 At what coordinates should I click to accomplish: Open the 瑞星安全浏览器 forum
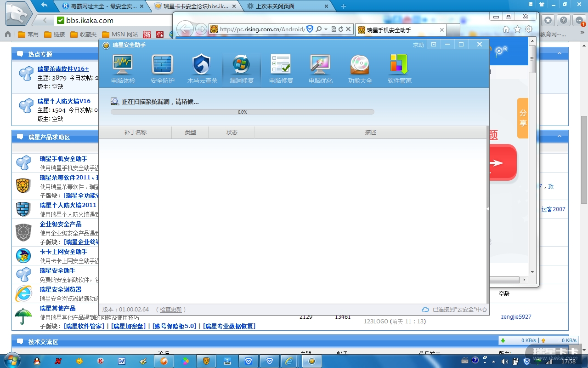tap(61, 289)
